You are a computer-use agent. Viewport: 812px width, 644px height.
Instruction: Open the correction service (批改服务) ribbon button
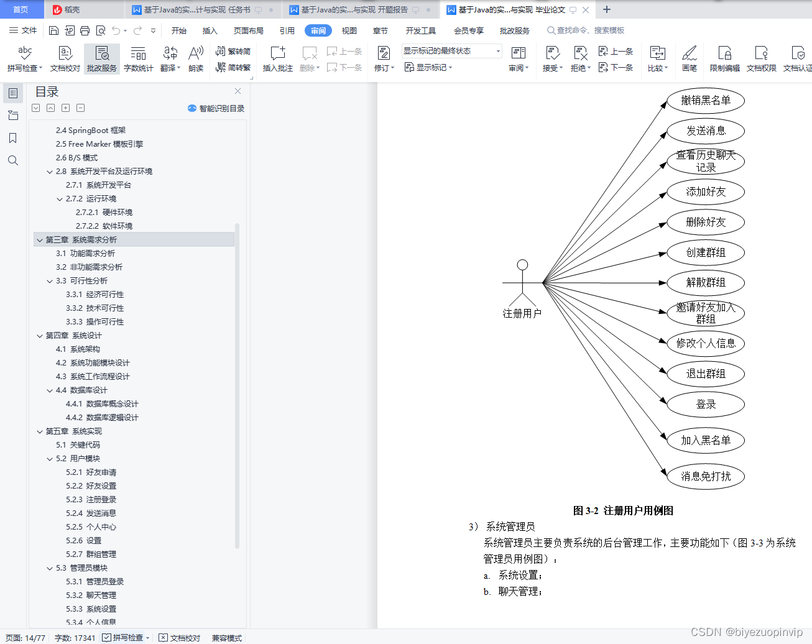pos(102,59)
